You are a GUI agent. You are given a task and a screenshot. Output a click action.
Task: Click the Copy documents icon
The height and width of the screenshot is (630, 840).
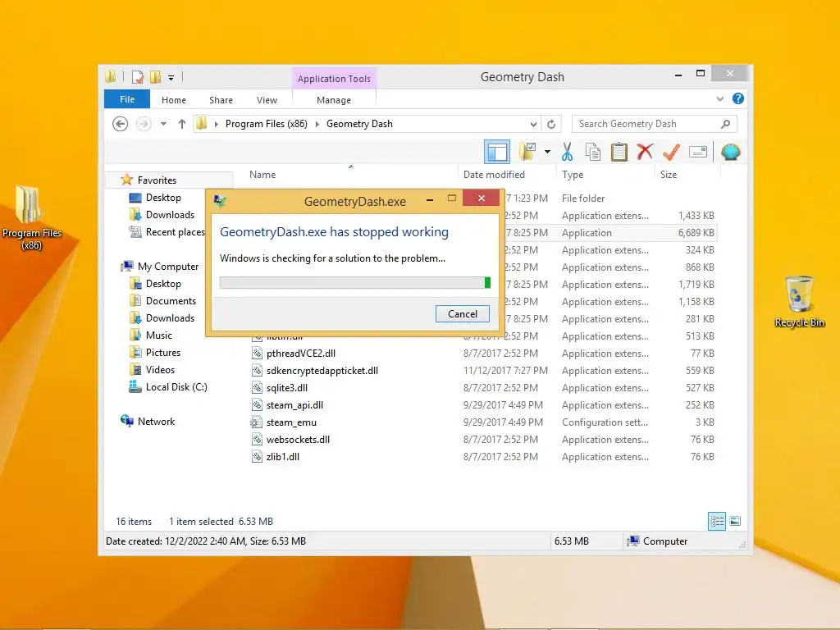click(593, 152)
